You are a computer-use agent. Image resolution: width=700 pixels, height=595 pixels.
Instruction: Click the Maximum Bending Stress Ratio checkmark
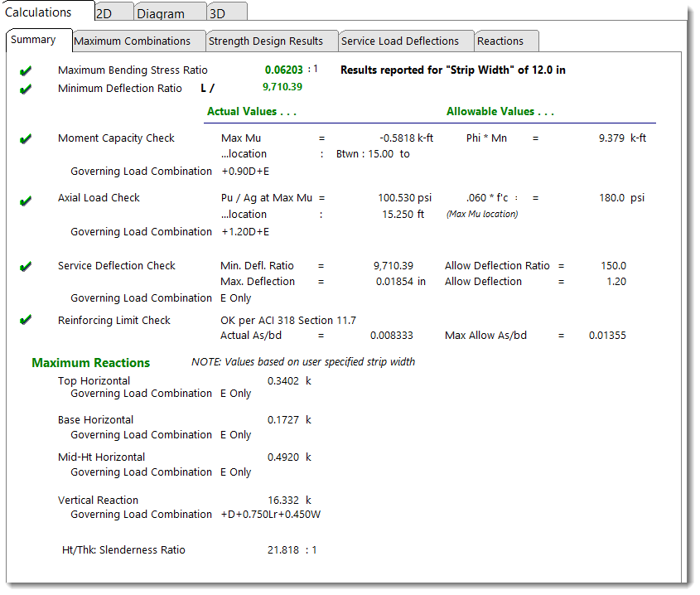click(26, 71)
